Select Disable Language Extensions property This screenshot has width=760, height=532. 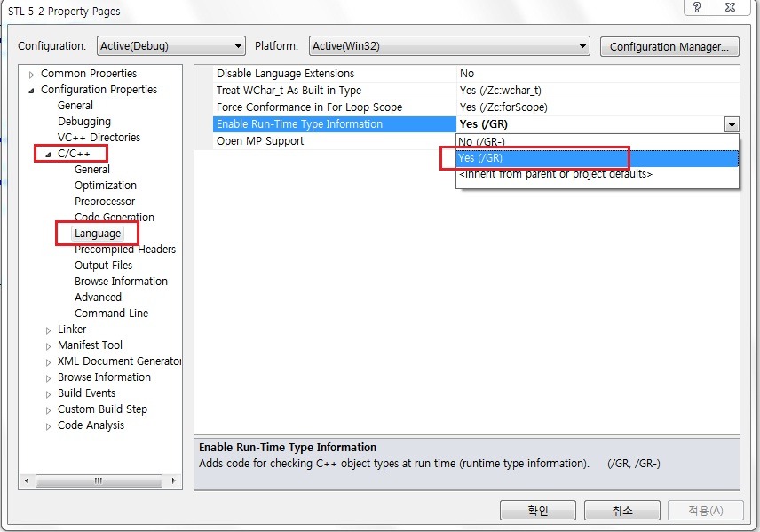click(x=335, y=73)
